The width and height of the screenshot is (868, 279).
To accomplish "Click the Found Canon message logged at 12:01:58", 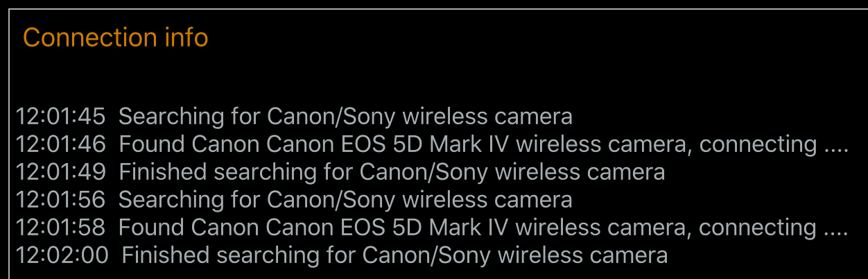I will 484,228.
